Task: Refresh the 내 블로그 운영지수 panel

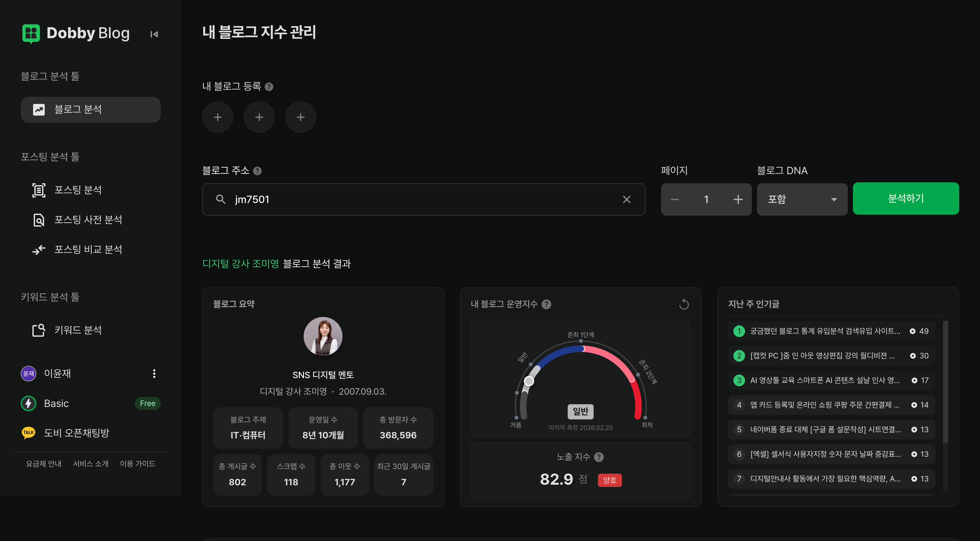Action: pyautogui.click(x=684, y=304)
